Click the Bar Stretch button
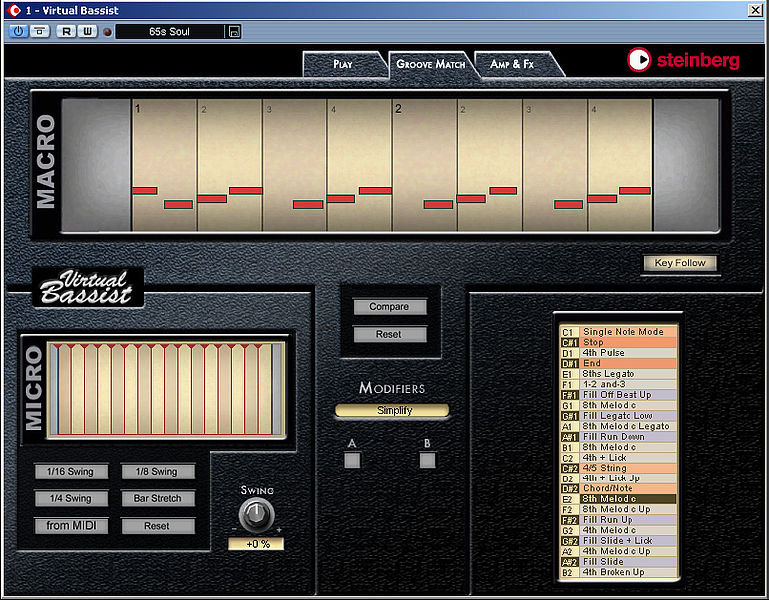 point(157,498)
